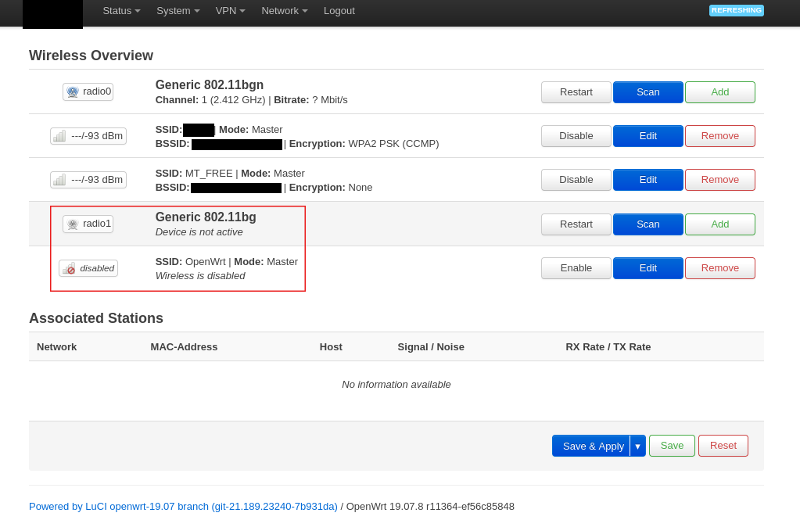Click the disabled wireless status badge
The image size is (800, 520).
88,268
